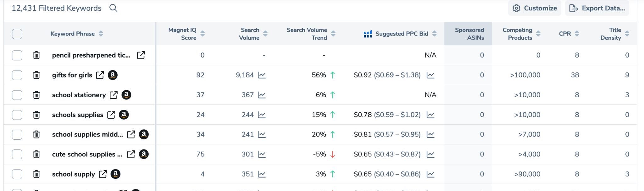This screenshot has width=644, height=191.
Task: Sort by Keyword Phrase column
Action: tap(101, 34)
